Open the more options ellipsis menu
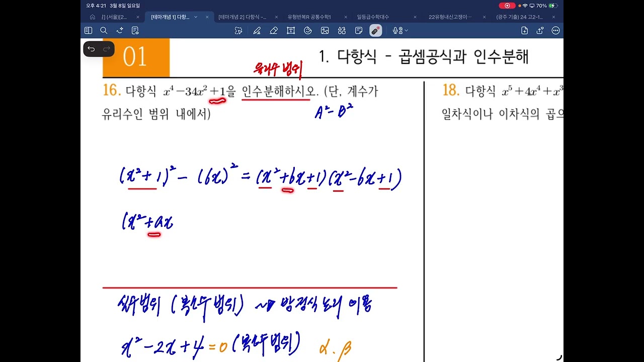The image size is (644, 362). (556, 31)
